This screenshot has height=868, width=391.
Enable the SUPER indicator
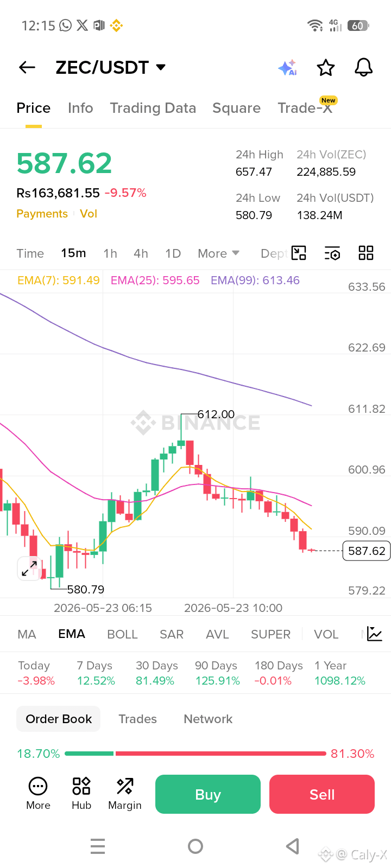point(270,634)
